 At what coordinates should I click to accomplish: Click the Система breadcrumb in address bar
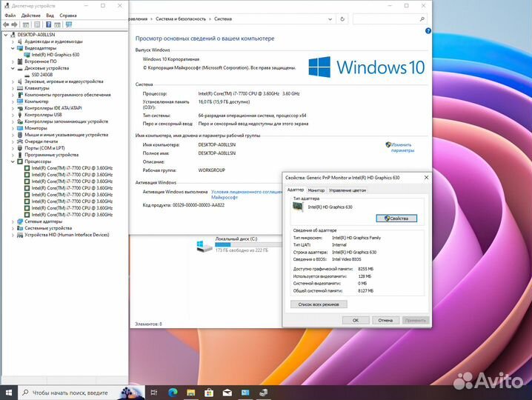click(x=223, y=19)
